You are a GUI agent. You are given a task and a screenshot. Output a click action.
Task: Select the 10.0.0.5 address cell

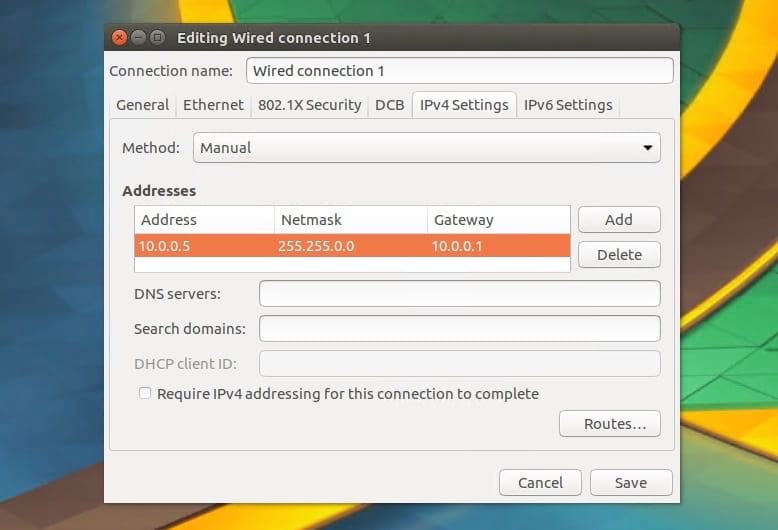pos(204,246)
